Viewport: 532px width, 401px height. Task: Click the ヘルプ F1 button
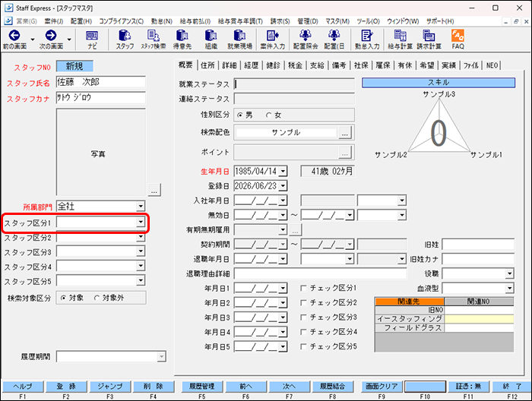pyautogui.click(x=23, y=387)
